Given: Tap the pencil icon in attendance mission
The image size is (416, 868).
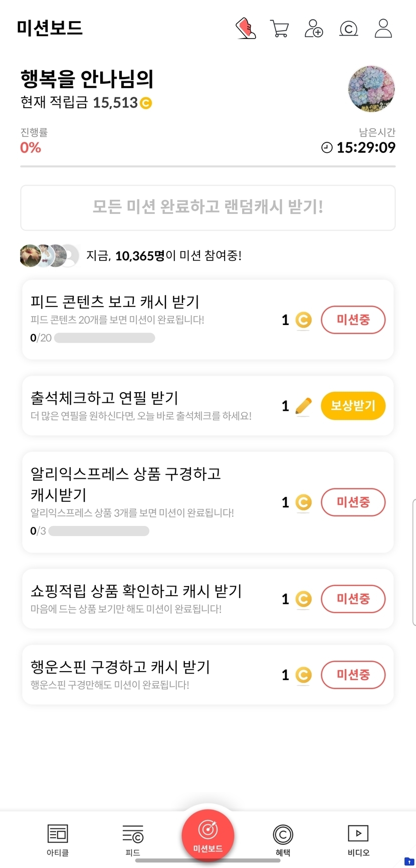Looking at the screenshot, I should pyautogui.click(x=303, y=406).
